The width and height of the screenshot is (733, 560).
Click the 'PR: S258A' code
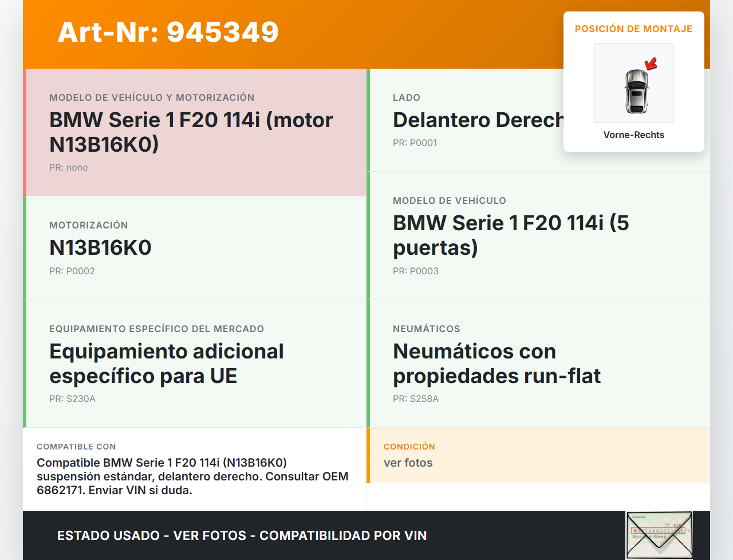(416, 399)
